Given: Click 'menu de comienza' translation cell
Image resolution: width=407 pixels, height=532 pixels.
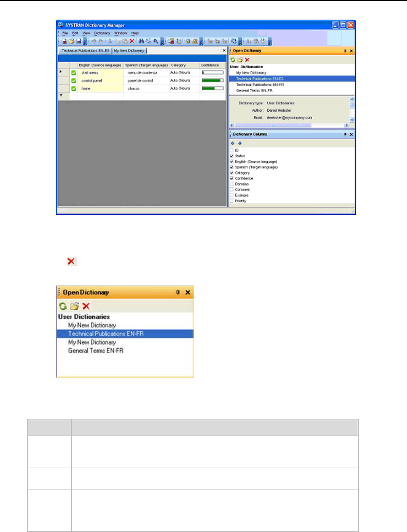Looking at the screenshot, I should (147, 72).
